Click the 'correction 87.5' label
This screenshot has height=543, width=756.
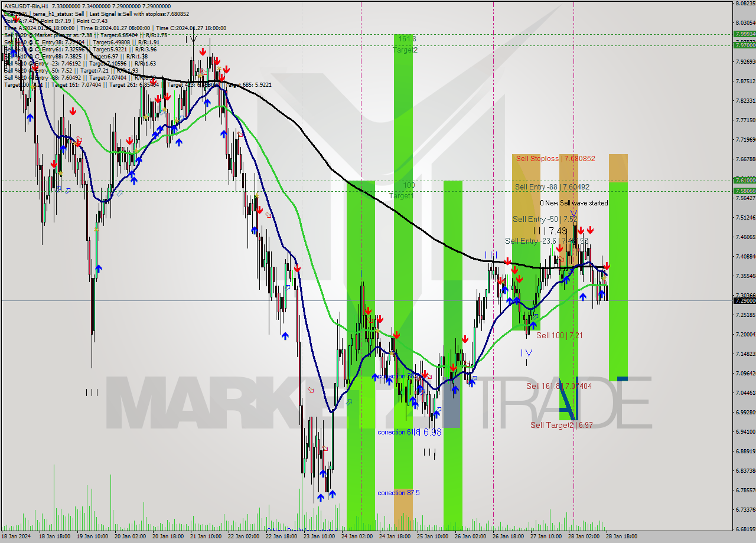pyautogui.click(x=399, y=493)
